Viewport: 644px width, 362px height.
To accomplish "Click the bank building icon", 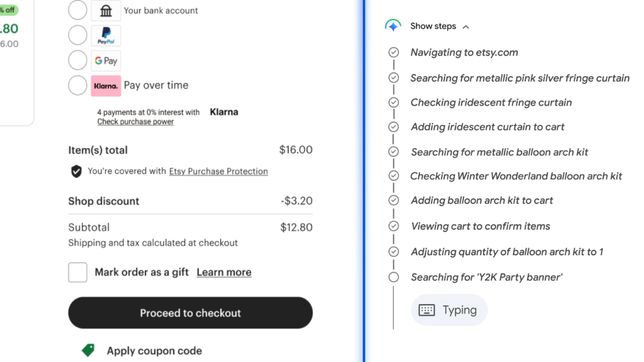I will point(106,10).
